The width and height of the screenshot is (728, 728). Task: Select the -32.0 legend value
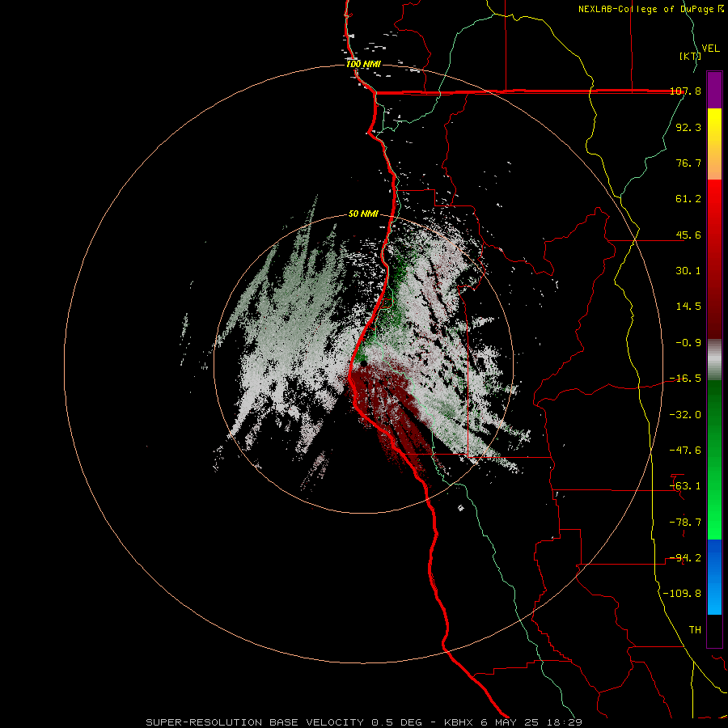click(x=685, y=415)
